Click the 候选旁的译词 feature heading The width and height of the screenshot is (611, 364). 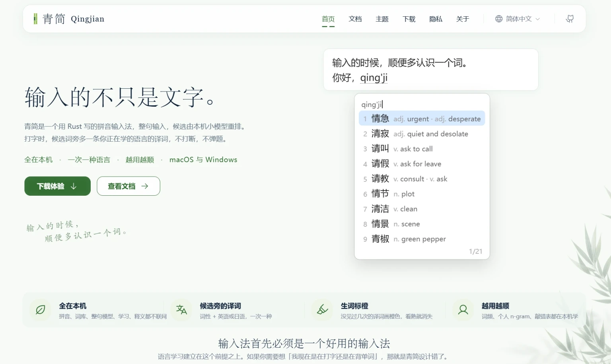pyautogui.click(x=220, y=306)
